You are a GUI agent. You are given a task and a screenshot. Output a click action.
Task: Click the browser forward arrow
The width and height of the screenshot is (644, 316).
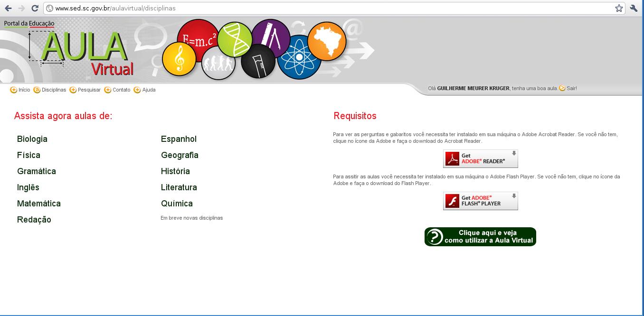pyautogui.click(x=21, y=8)
